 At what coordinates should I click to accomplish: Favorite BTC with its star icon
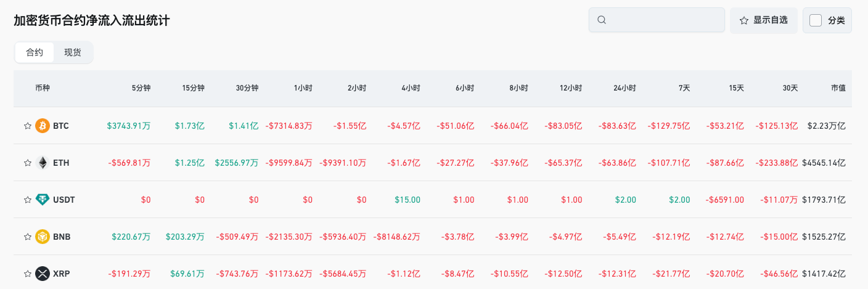coord(27,126)
